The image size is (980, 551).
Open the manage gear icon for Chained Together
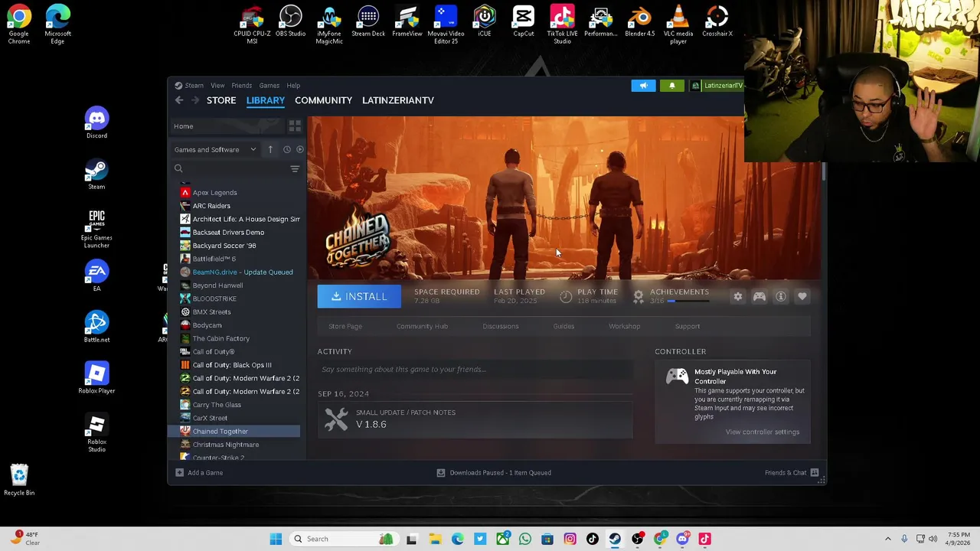point(737,297)
